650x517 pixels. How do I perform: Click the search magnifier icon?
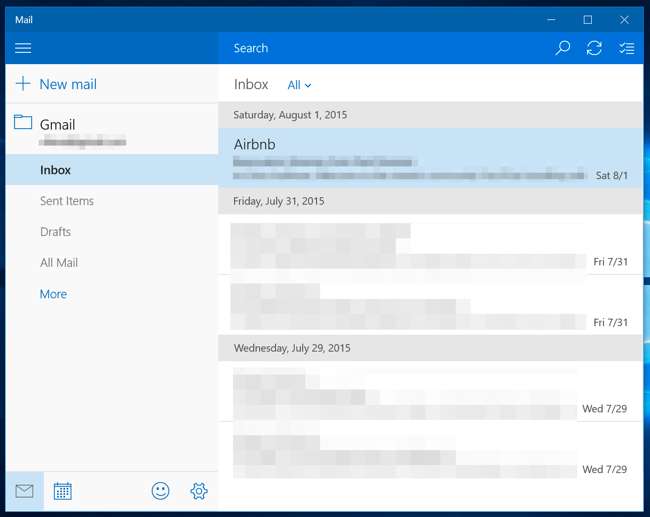(562, 48)
